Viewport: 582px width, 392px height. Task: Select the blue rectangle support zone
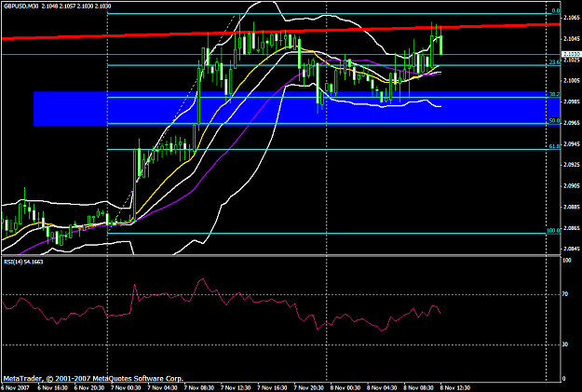pyautogui.click(x=296, y=108)
